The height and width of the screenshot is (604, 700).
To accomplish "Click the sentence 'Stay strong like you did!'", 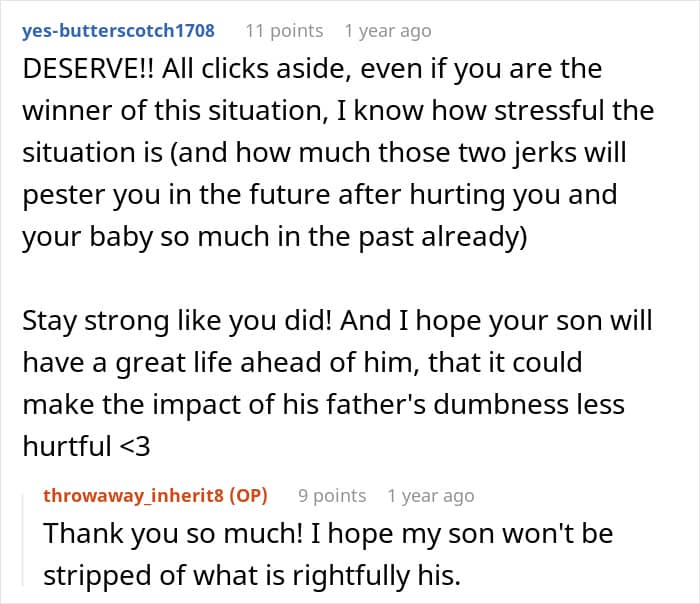I will 177,321.
